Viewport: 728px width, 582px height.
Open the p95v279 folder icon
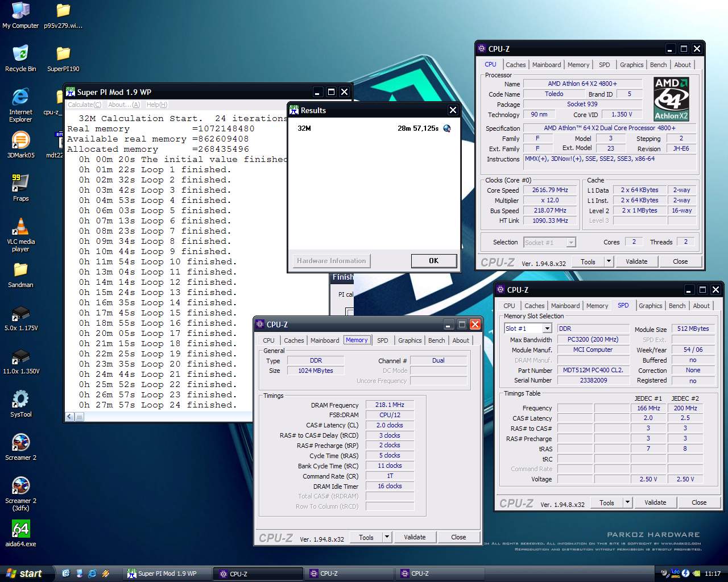[63, 15]
